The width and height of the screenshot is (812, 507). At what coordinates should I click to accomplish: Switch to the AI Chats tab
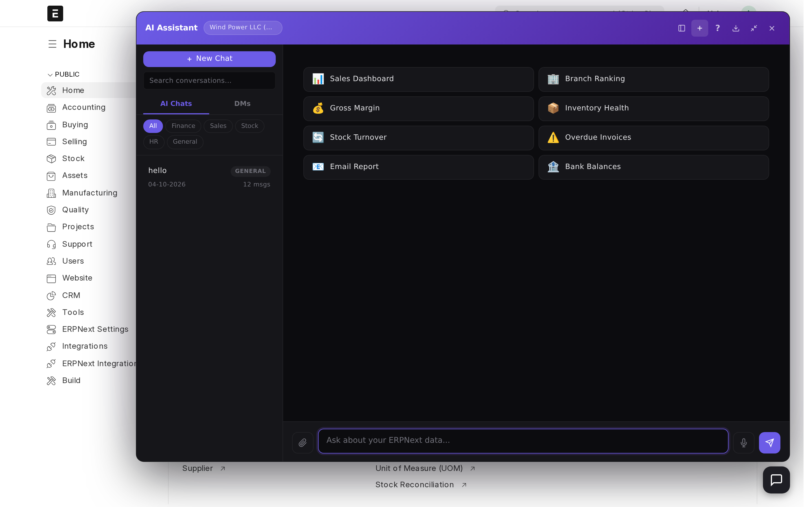tap(176, 104)
